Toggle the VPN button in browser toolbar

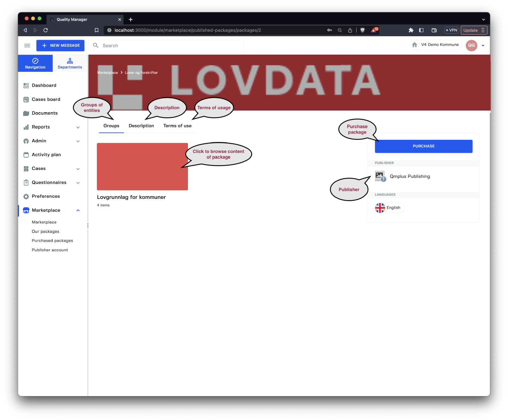pos(451,30)
